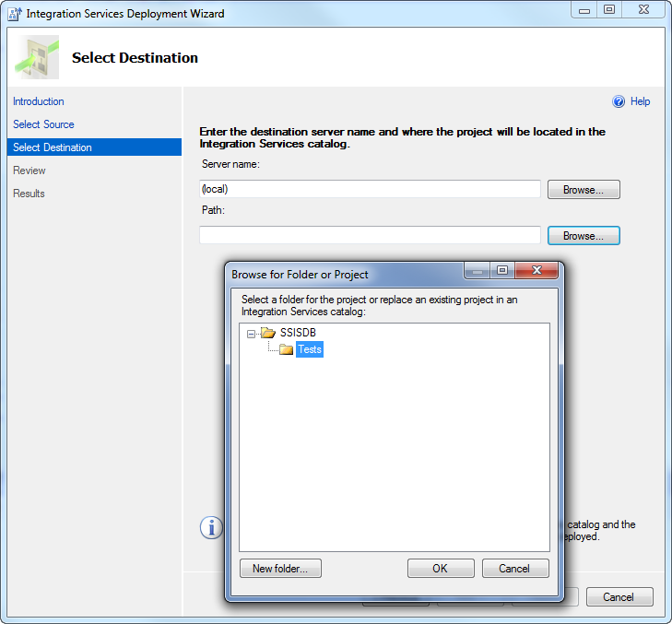Click the Help question mark icon
The height and width of the screenshot is (624, 672).
(619, 102)
